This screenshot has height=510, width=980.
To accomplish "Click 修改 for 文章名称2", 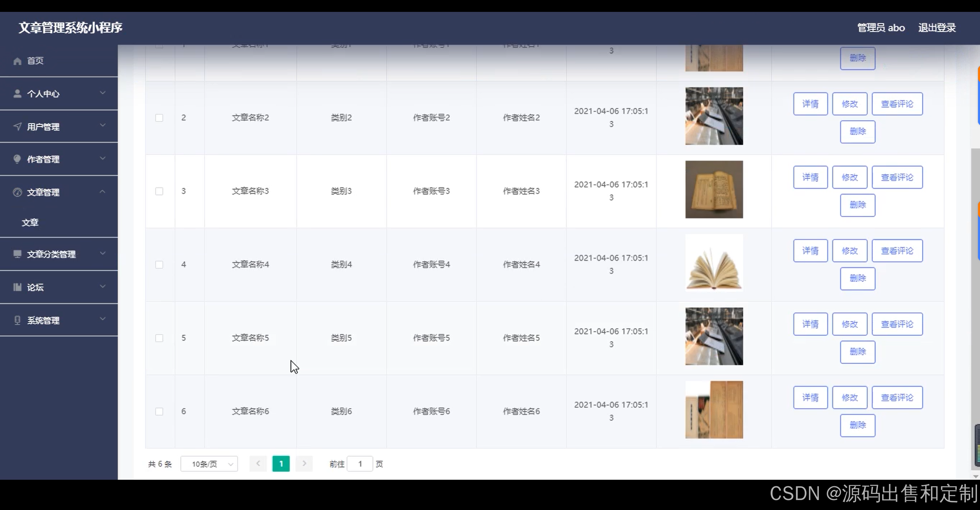I will pyautogui.click(x=850, y=104).
